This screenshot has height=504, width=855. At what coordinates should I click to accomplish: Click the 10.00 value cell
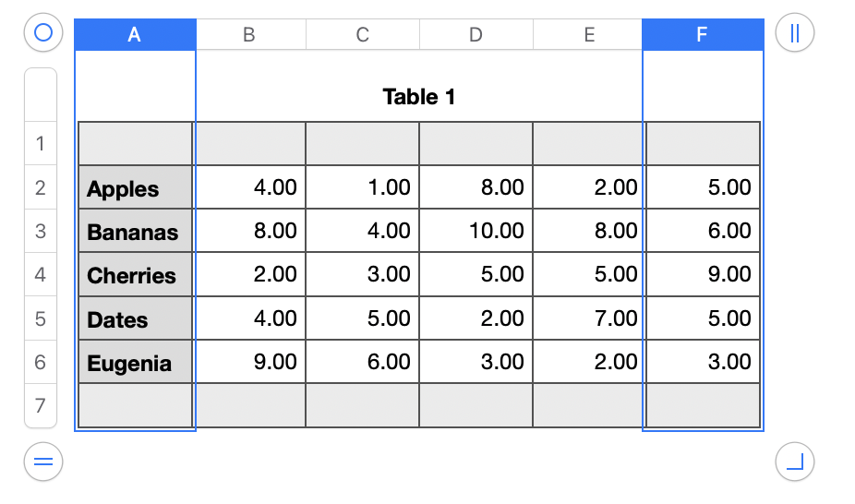[476, 231]
